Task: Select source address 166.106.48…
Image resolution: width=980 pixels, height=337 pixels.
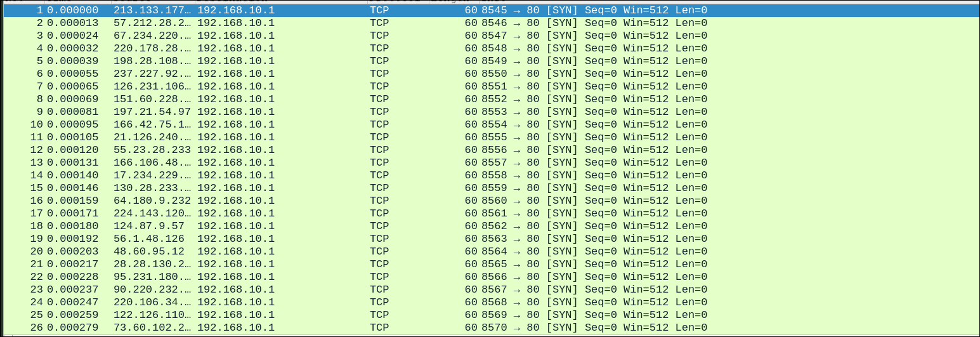Action: (152, 162)
